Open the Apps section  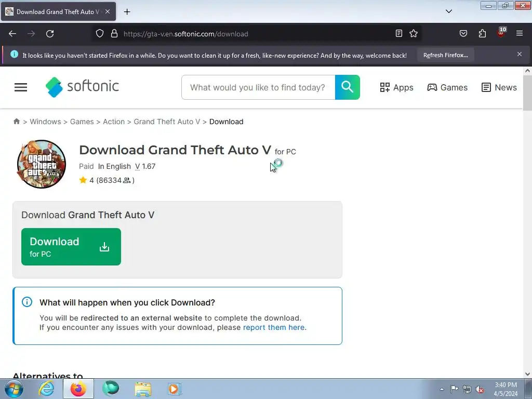click(396, 87)
